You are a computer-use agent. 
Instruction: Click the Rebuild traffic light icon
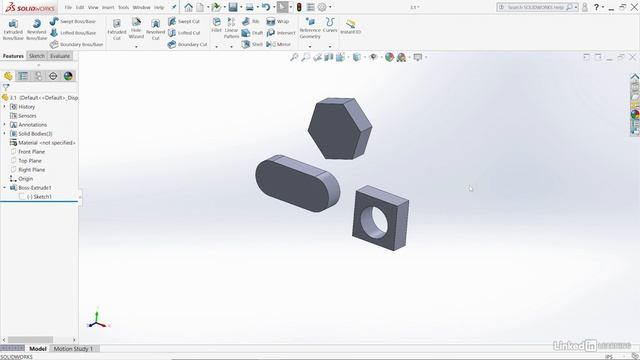point(299,7)
